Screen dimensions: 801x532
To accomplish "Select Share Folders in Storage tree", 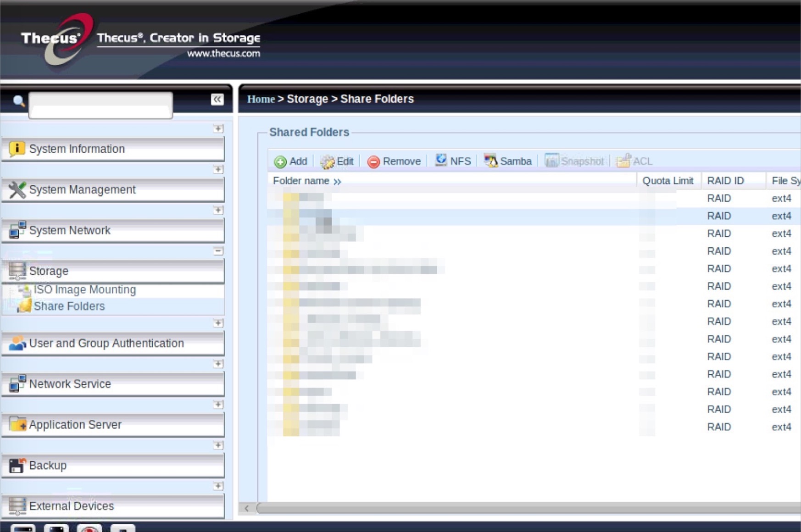I will pos(69,306).
